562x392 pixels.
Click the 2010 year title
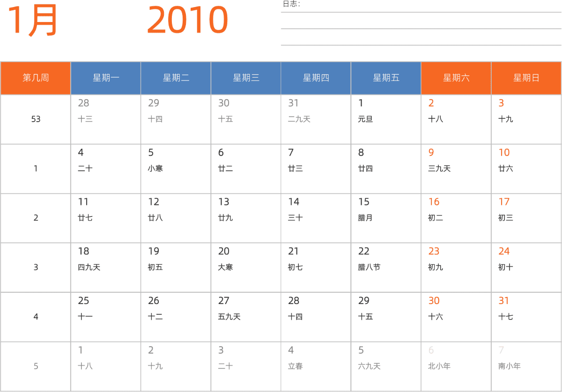(x=187, y=20)
